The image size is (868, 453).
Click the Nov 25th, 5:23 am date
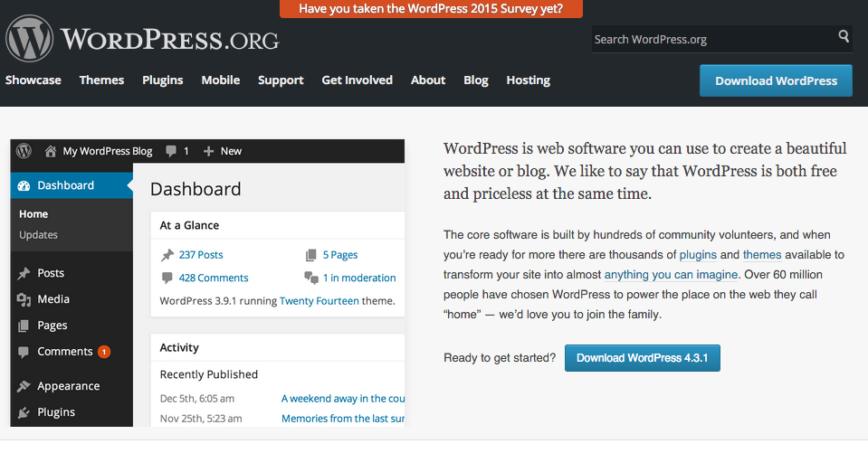(201, 419)
